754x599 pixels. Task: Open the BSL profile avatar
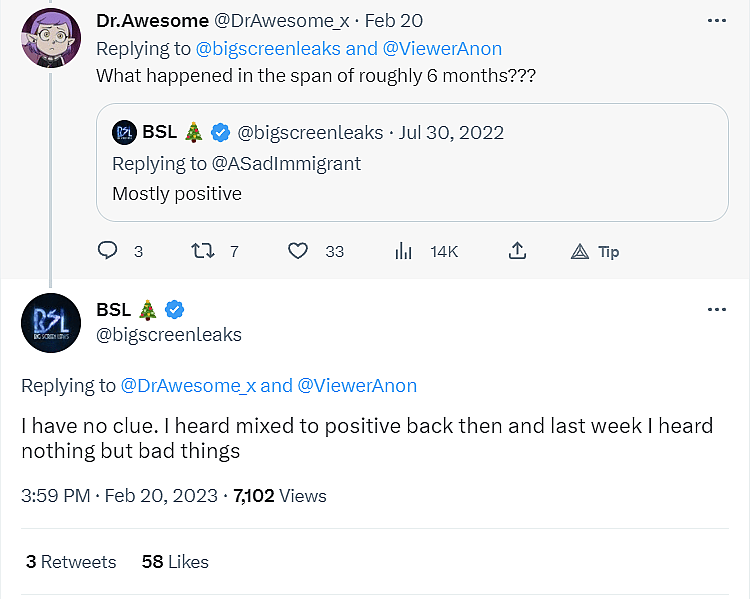[51, 323]
